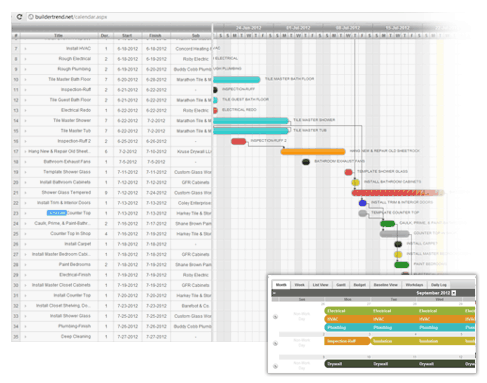
Task: Click the week icon beside Inspection-Ruff row
Action: click(275, 343)
